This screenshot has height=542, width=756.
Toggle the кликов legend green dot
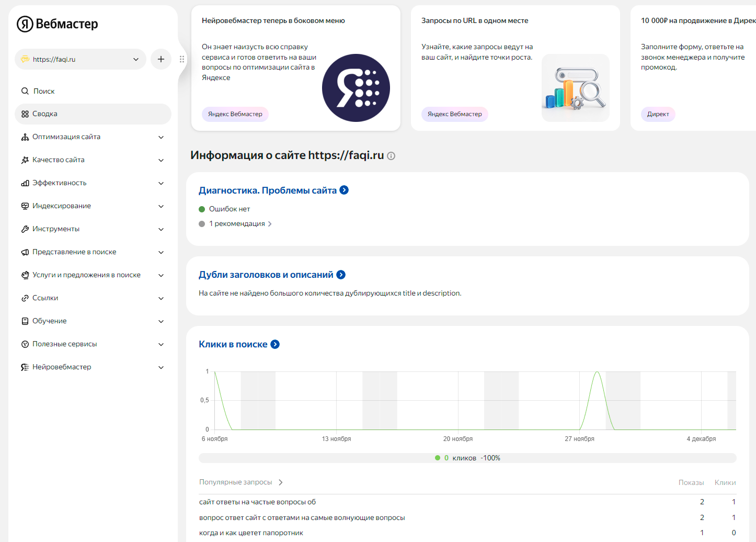coord(438,458)
